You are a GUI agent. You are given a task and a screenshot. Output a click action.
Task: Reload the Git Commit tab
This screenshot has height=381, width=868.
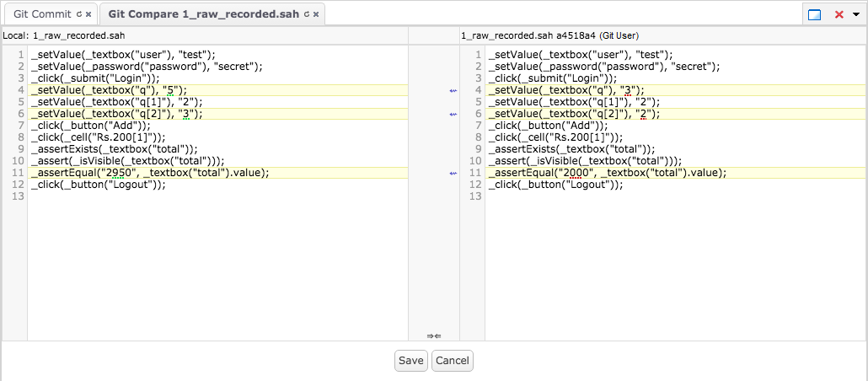(79, 14)
